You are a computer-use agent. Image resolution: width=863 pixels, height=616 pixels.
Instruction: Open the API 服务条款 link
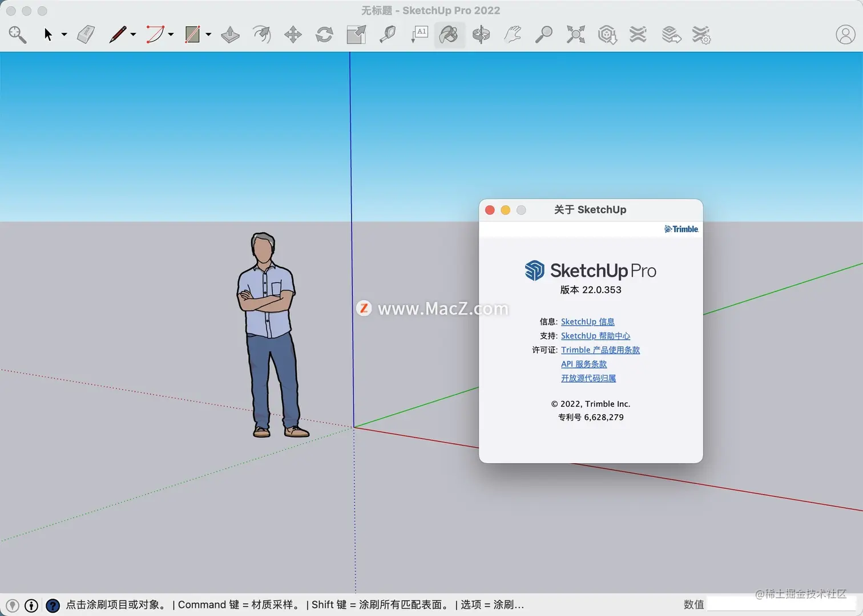tap(583, 364)
